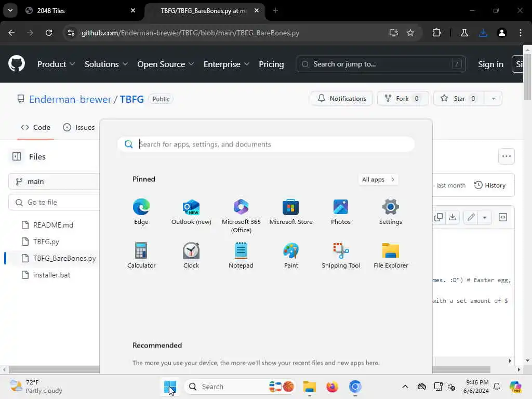532x399 pixels.
Task: Fork the TBFG repository
Action: pyautogui.click(x=403, y=98)
